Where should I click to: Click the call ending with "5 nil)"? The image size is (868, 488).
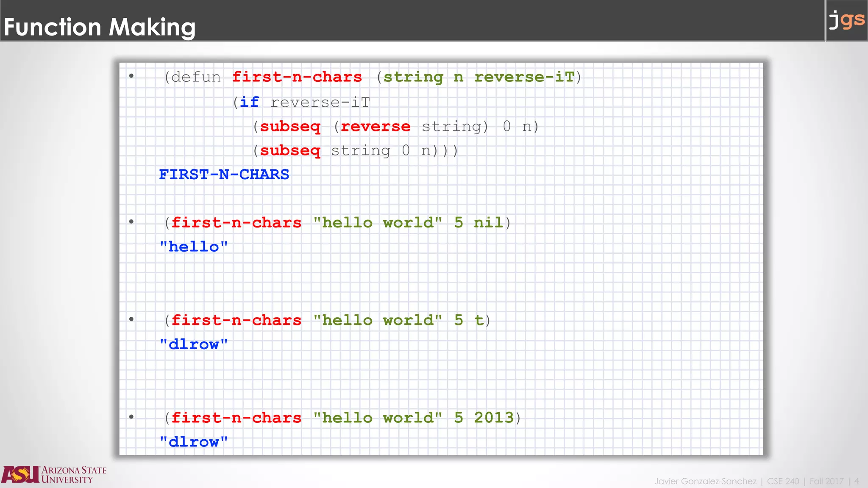tap(337, 223)
